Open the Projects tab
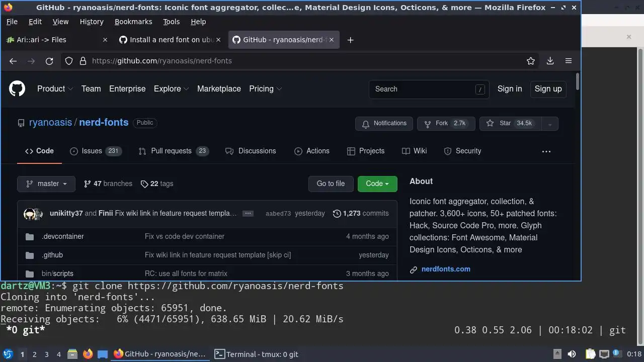 click(366, 151)
